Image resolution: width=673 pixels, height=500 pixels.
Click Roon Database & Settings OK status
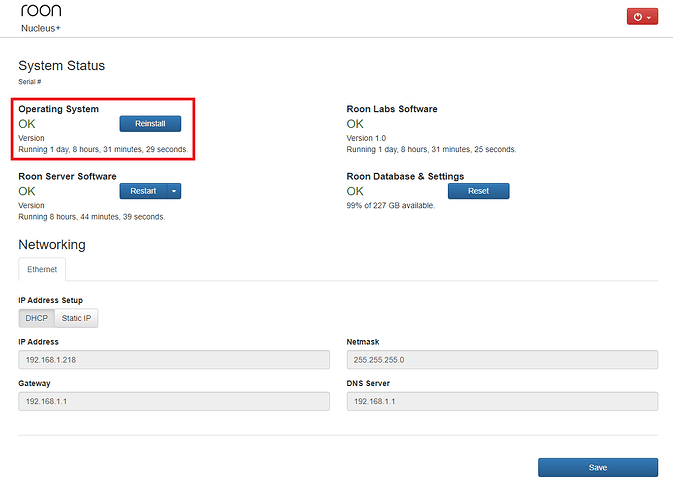355,191
